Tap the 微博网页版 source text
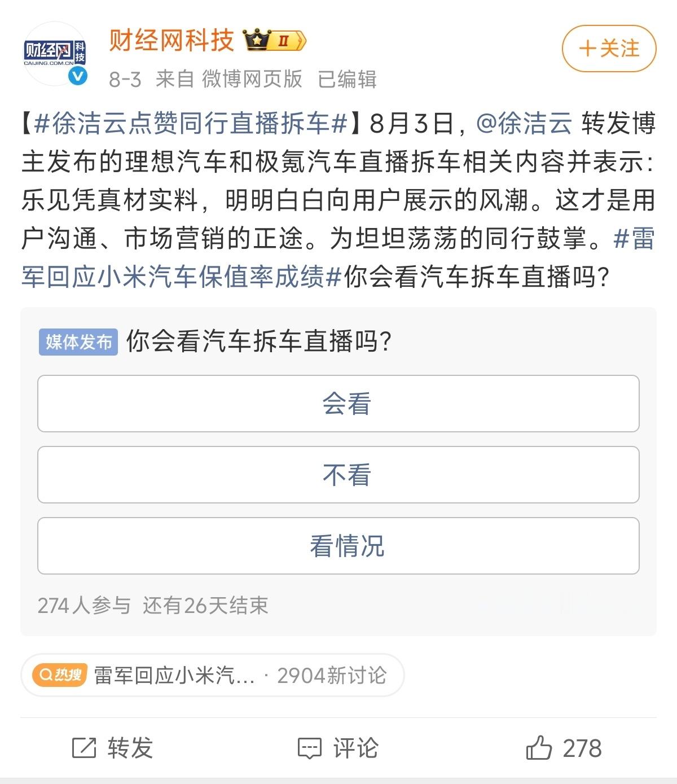The height and width of the screenshot is (784, 677). point(252,79)
